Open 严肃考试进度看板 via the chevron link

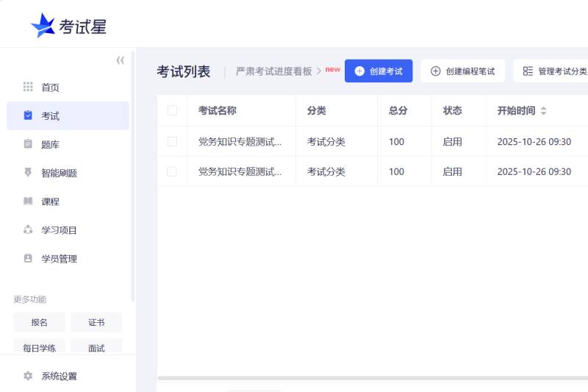click(x=319, y=71)
